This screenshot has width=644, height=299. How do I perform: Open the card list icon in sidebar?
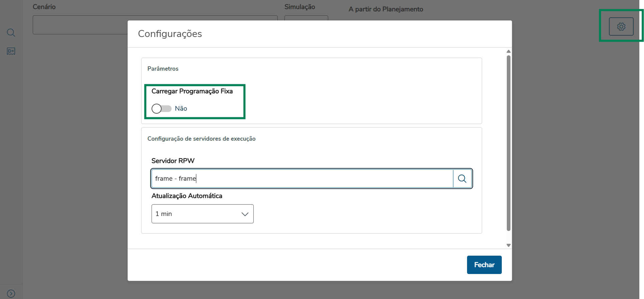[11, 51]
